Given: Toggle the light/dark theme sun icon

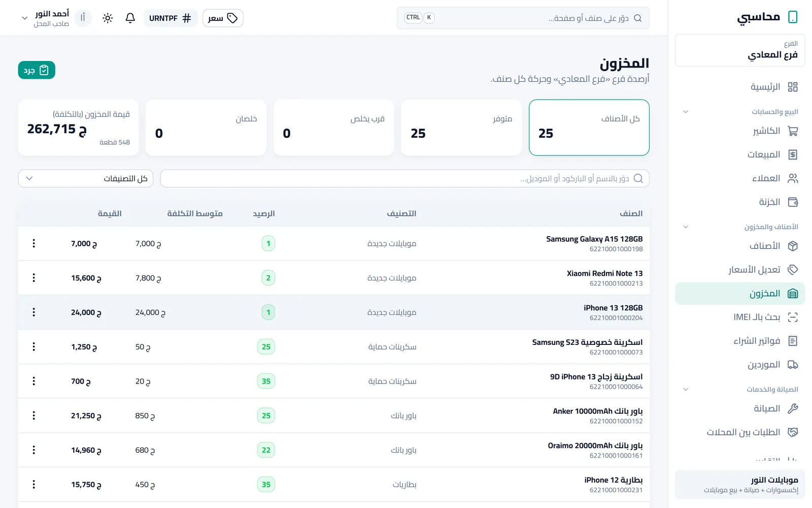Looking at the screenshot, I should 108,18.
